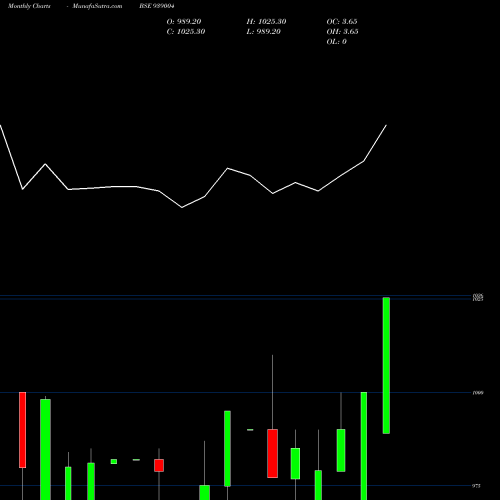This screenshot has height=500, width=500.
Task: Click the low value "L: 989.20"
Action: click(x=264, y=32)
